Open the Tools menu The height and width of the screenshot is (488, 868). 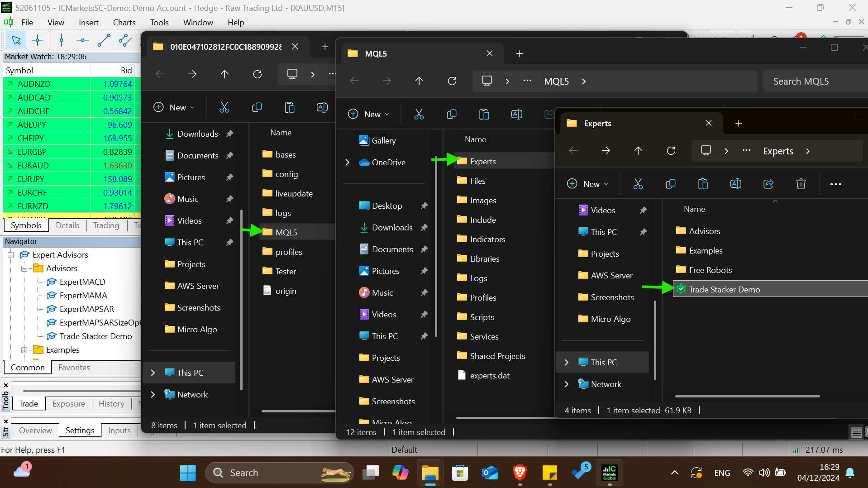(x=159, y=22)
